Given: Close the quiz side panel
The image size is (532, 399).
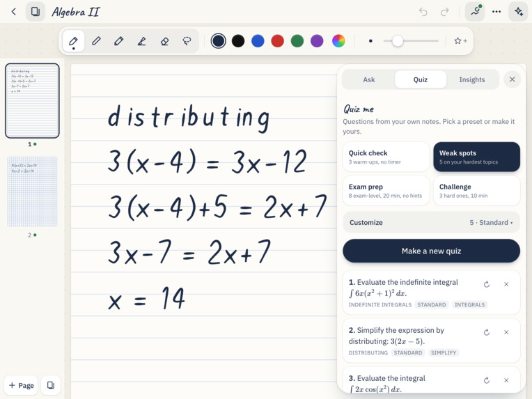Looking at the screenshot, I should (513, 79).
